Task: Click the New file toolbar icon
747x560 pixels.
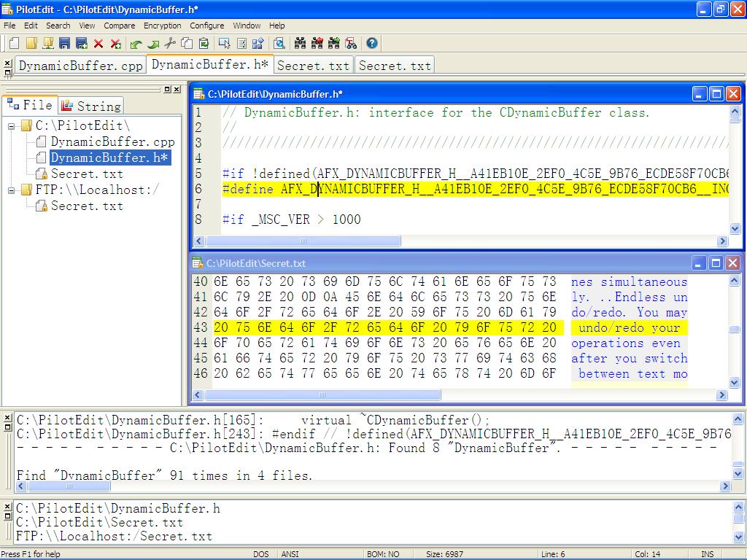Action: [x=13, y=44]
